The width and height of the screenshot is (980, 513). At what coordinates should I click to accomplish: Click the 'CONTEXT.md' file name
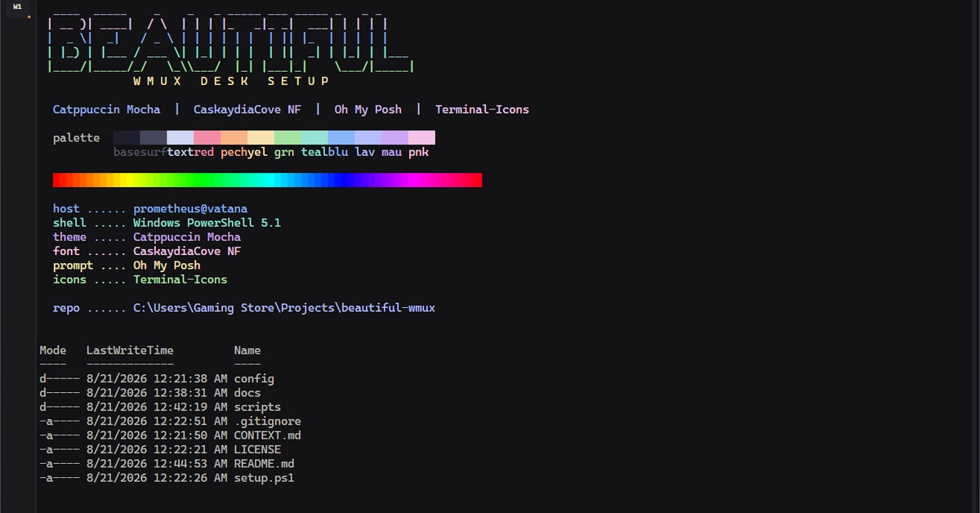[268, 435]
